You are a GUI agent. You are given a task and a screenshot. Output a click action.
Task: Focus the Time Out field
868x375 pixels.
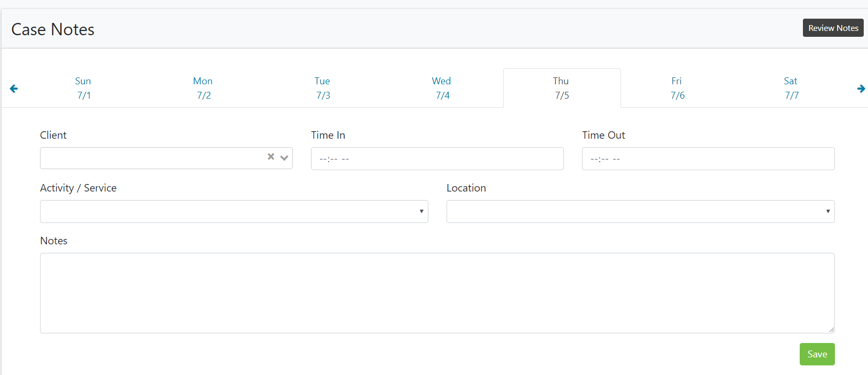(x=708, y=159)
